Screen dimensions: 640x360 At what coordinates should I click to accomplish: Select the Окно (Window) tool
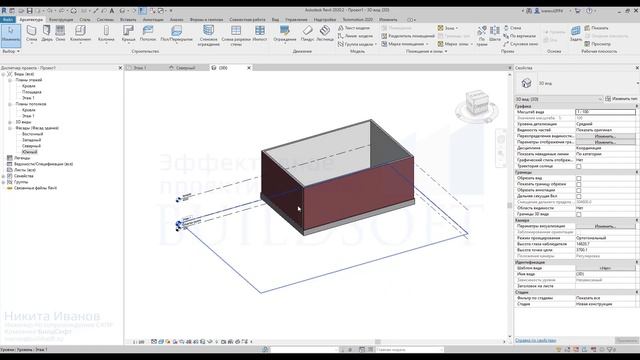[60, 33]
